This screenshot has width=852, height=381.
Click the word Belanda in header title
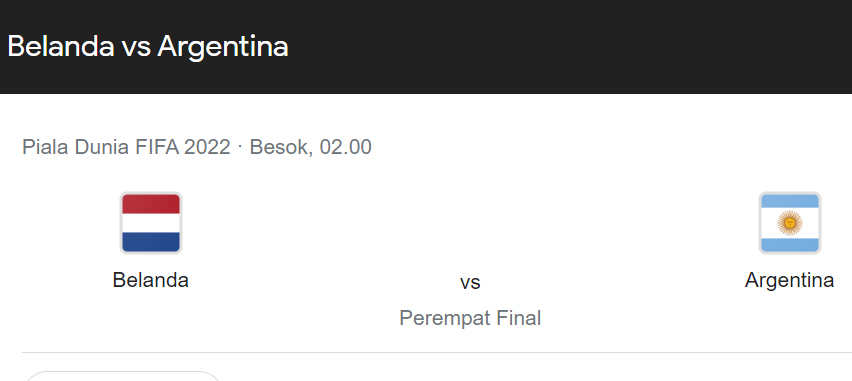click(60, 47)
